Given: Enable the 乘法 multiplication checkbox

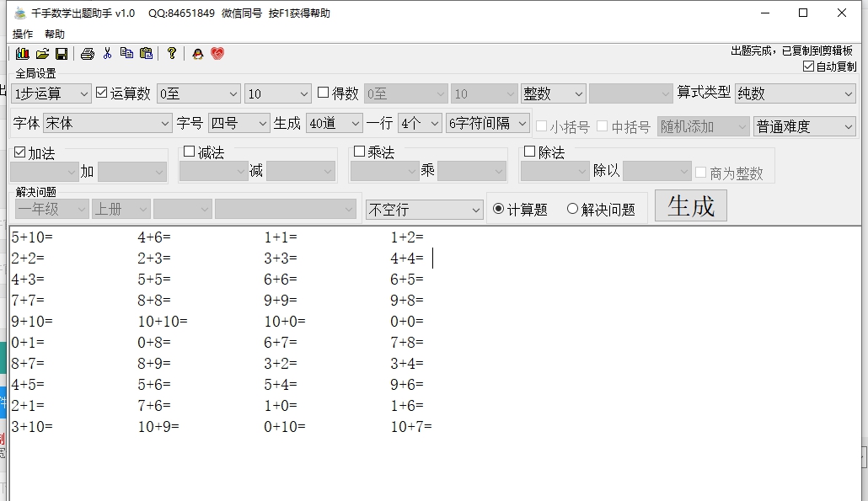Looking at the screenshot, I should [x=359, y=151].
